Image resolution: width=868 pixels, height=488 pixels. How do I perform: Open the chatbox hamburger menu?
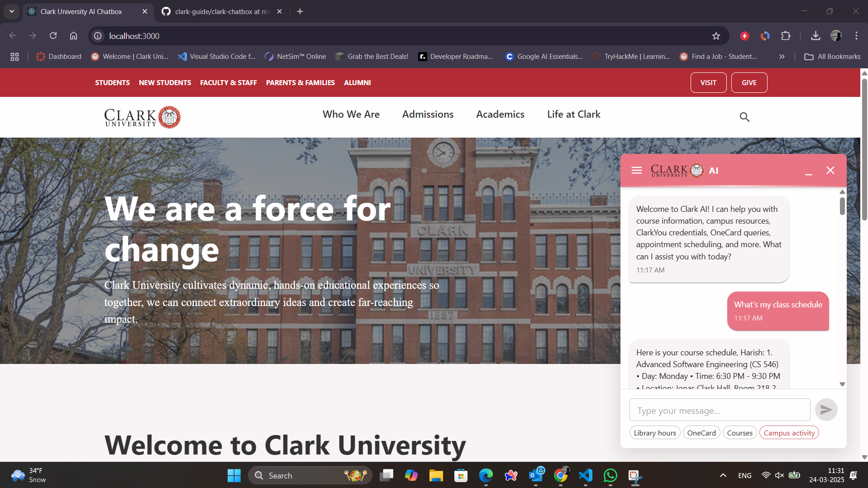636,170
